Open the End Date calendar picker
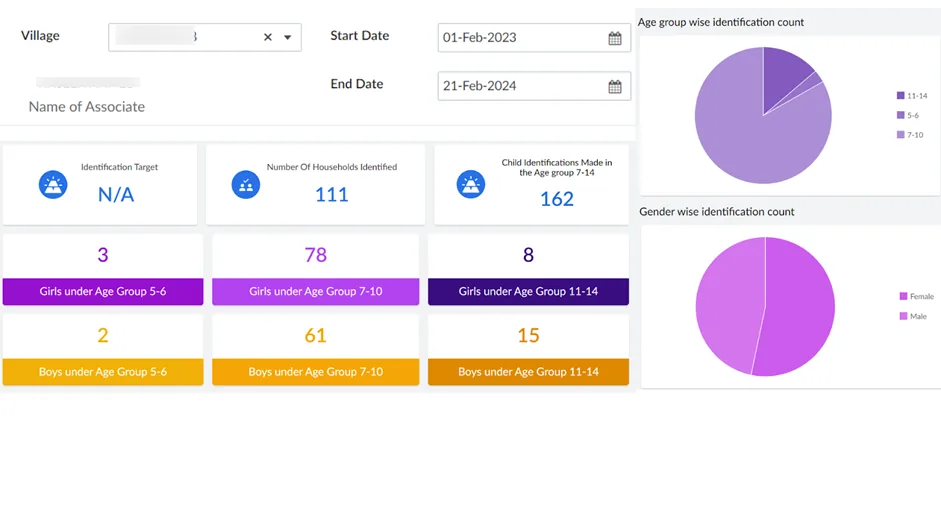Image resolution: width=941 pixels, height=529 pixels. [615, 86]
